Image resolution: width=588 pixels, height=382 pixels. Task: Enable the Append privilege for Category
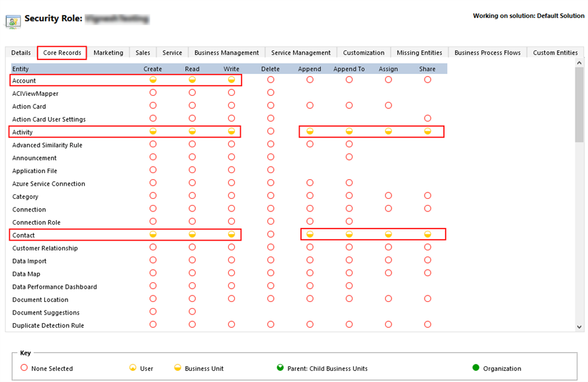(x=310, y=196)
